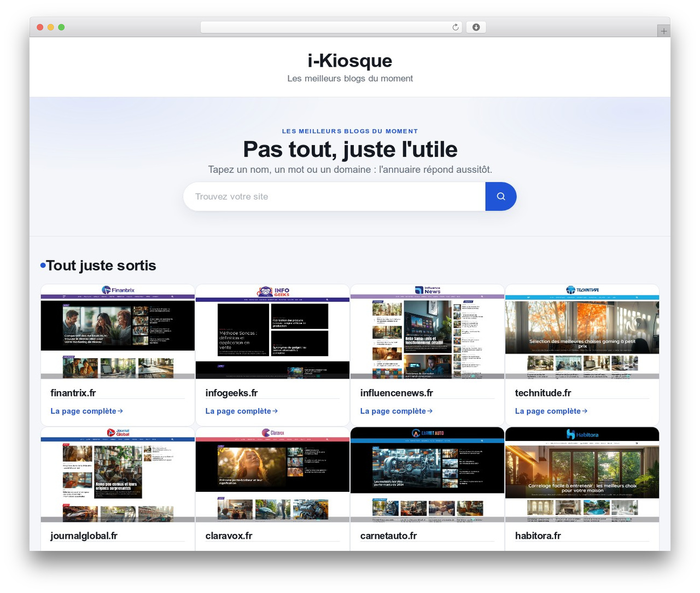The height and width of the screenshot is (593, 700).
Task: Select the finantrix.fr card title
Action: 73,393
